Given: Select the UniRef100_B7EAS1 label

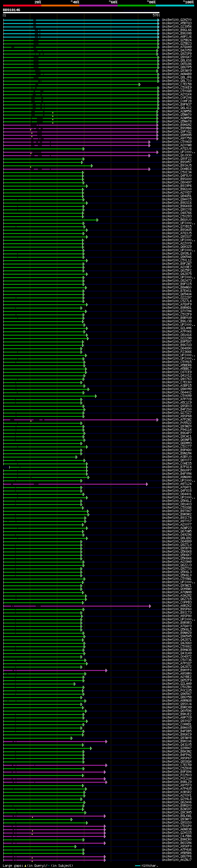Looking at the screenshot, I should tap(177, 291).
